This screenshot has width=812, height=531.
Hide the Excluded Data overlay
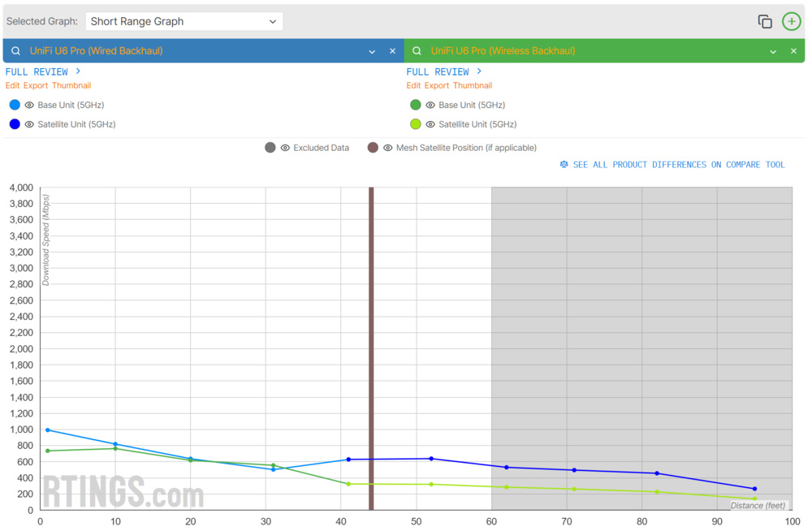click(x=284, y=148)
